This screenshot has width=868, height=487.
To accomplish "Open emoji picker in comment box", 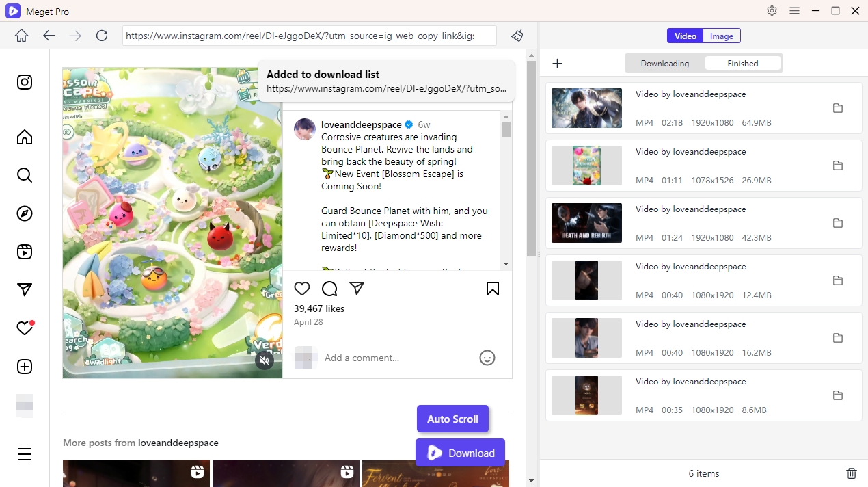I will [x=487, y=358].
